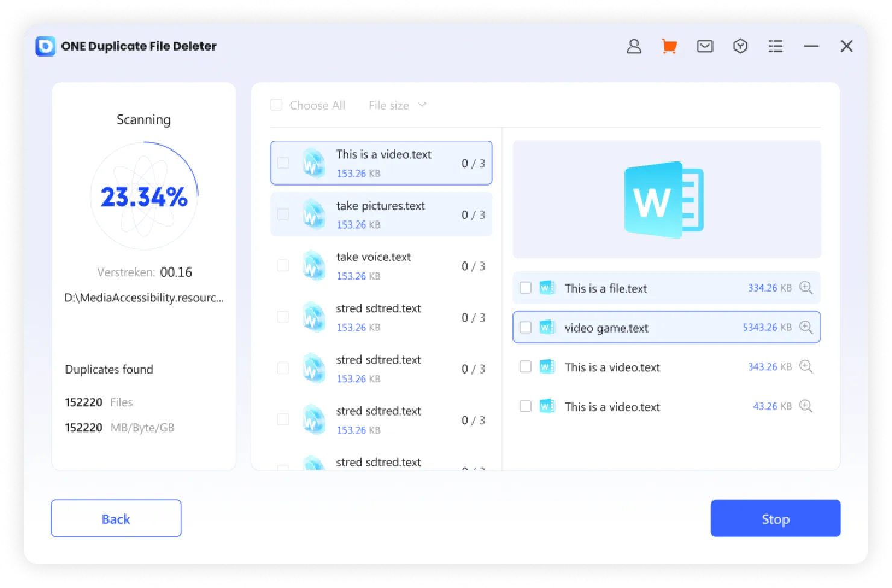The height and width of the screenshot is (588, 892).
Task: Click Word icon beside This is a file.text
Action: pyautogui.click(x=547, y=288)
